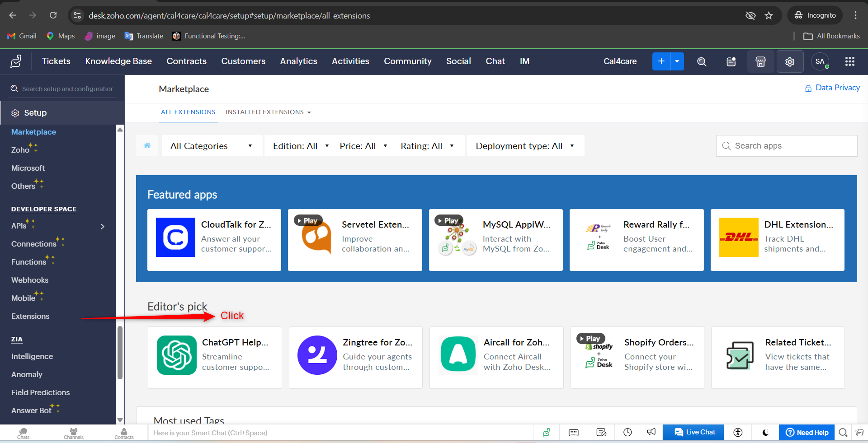The width and height of the screenshot is (868, 443).
Task: Open the All Categories dropdown
Action: pos(212,146)
